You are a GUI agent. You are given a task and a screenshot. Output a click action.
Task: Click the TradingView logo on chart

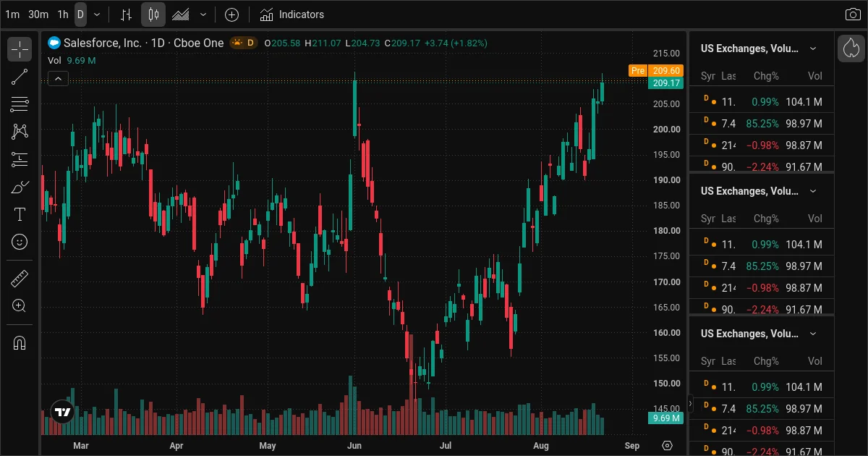[63, 413]
